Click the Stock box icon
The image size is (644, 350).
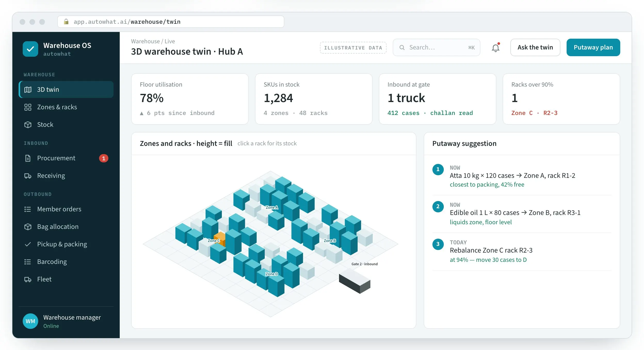pyautogui.click(x=28, y=124)
